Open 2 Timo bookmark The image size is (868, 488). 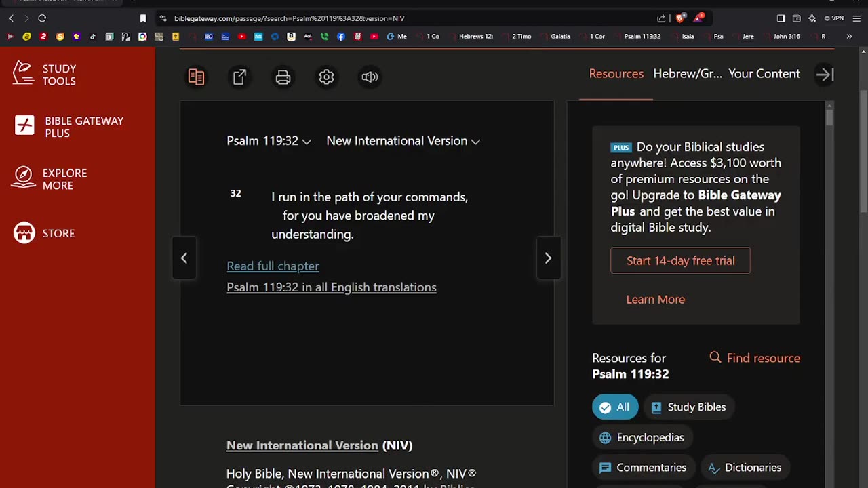pos(516,37)
